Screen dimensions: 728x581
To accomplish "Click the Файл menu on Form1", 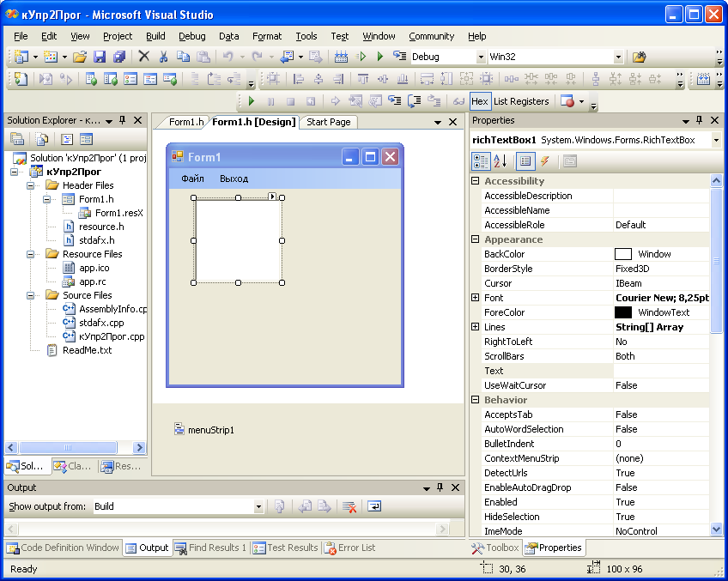I will pyautogui.click(x=192, y=179).
